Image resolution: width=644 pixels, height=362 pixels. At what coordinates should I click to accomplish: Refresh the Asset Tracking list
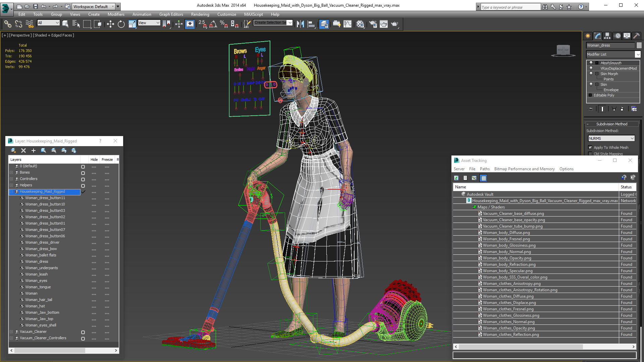456,178
